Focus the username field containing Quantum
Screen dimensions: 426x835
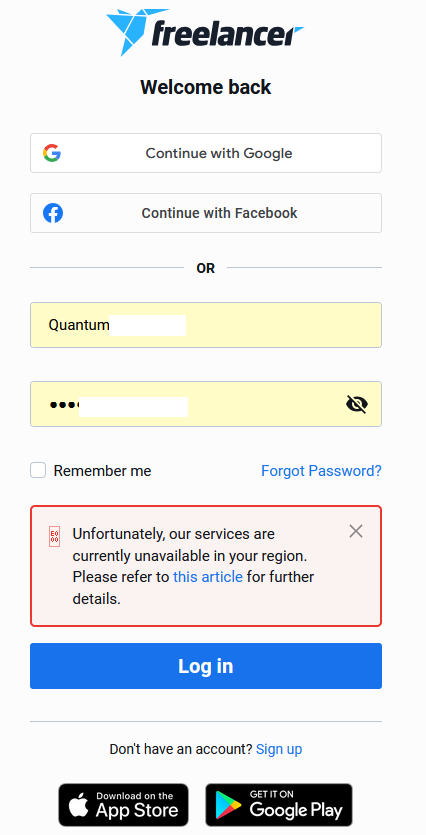(x=206, y=325)
